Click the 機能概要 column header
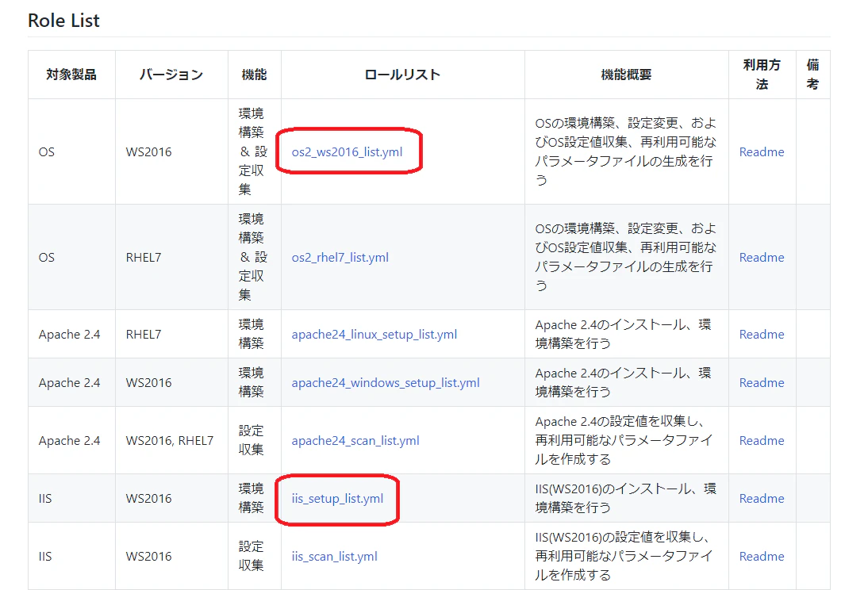This screenshot has height=590, width=868. [x=626, y=75]
